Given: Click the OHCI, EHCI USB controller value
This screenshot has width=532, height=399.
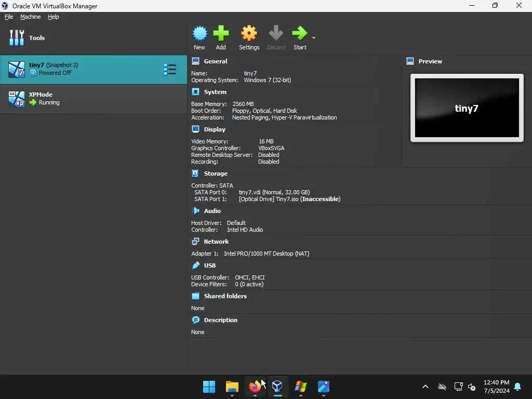Looking at the screenshot, I should point(250,277).
